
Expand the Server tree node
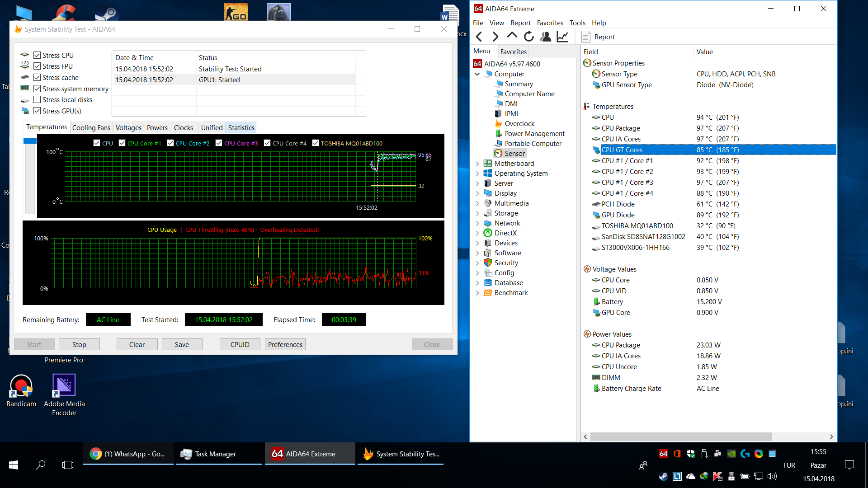[477, 183]
